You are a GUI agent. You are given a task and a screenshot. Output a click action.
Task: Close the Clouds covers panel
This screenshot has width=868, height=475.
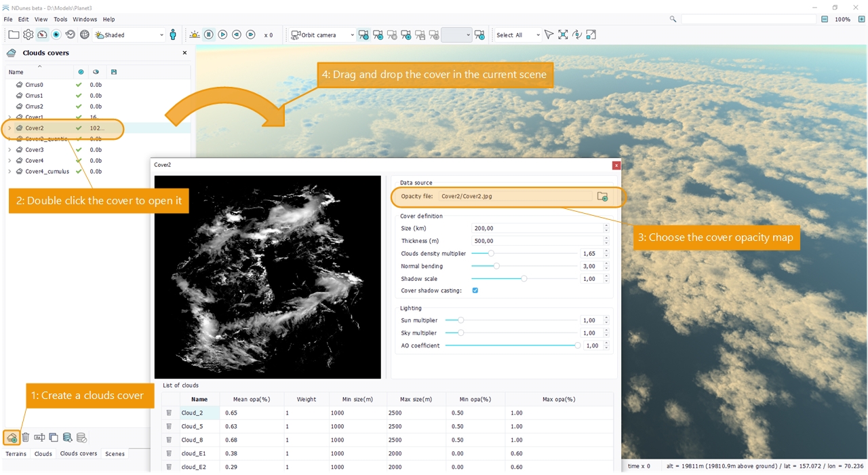184,53
